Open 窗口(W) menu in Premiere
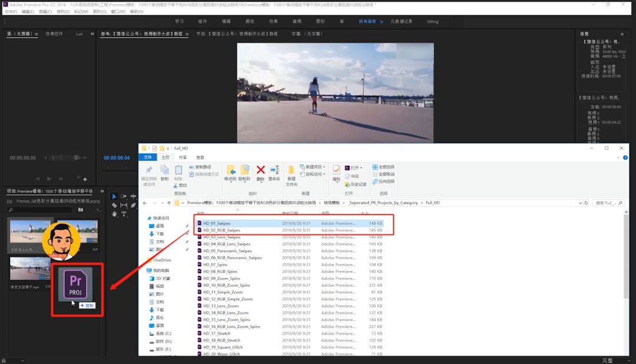The height and width of the screenshot is (364, 636). pyautogui.click(x=118, y=12)
